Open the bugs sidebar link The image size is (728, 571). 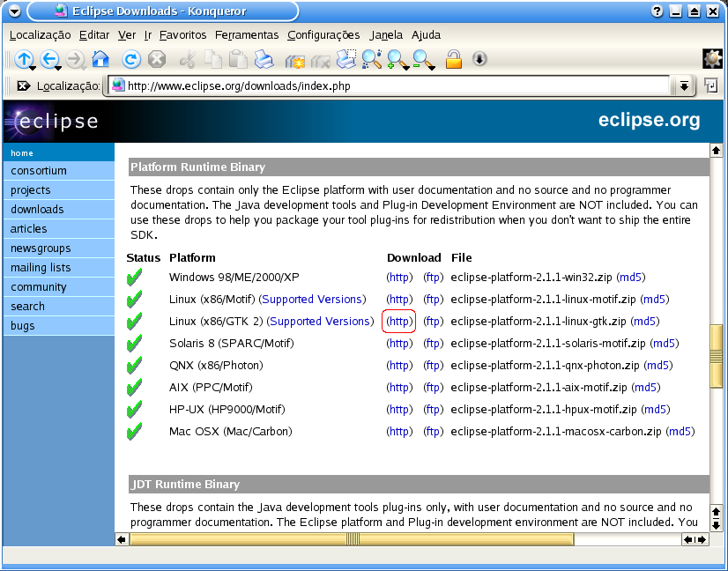pyautogui.click(x=59, y=326)
